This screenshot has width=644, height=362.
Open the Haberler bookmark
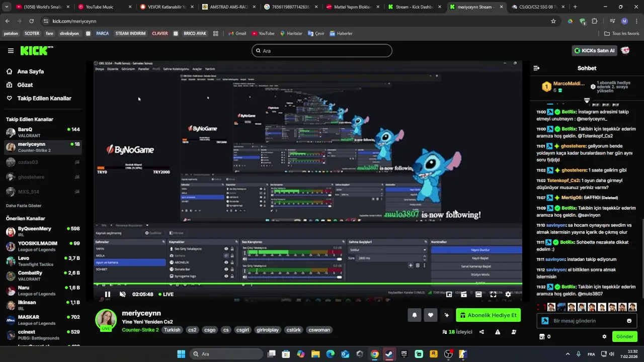(341, 34)
